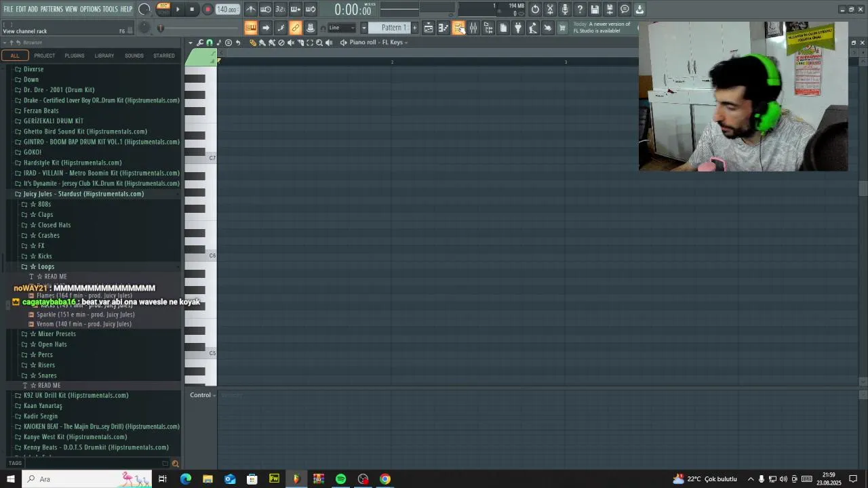Click the TAGS label in browser
The width and height of the screenshot is (868, 488).
(x=15, y=464)
